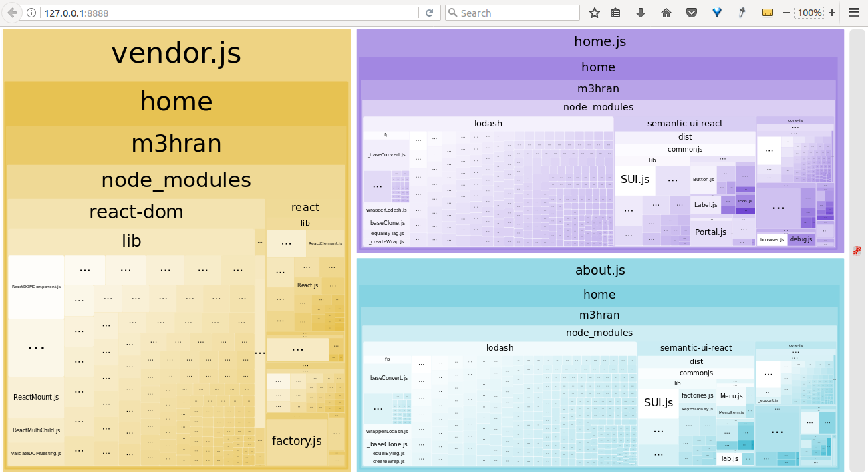Select semantic-ui-react block in home.js
The height and width of the screenshot is (475, 868).
685,124
